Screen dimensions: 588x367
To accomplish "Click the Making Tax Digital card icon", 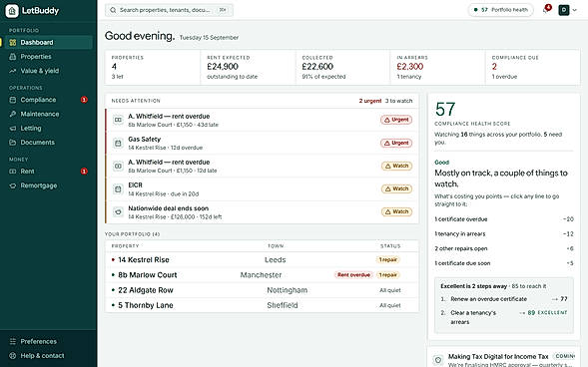I will point(437,360).
